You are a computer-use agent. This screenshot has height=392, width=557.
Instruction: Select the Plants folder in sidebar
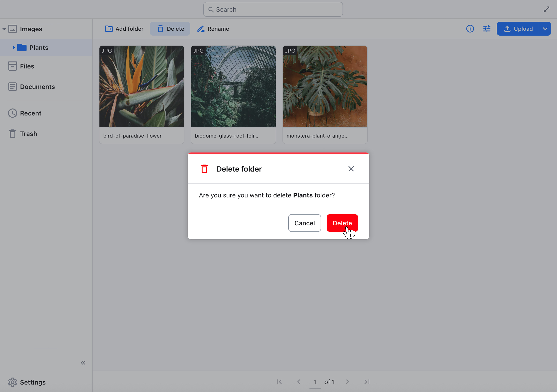point(46,47)
